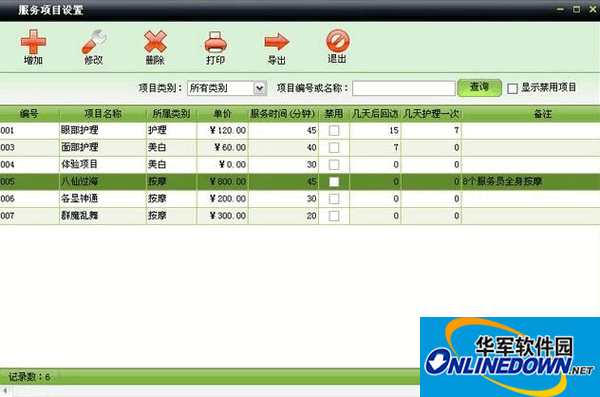Image resolution: width=600 pixels, height=397 pixels.
Task: Click the price cell ¥800.00
Action: point(222,181)
